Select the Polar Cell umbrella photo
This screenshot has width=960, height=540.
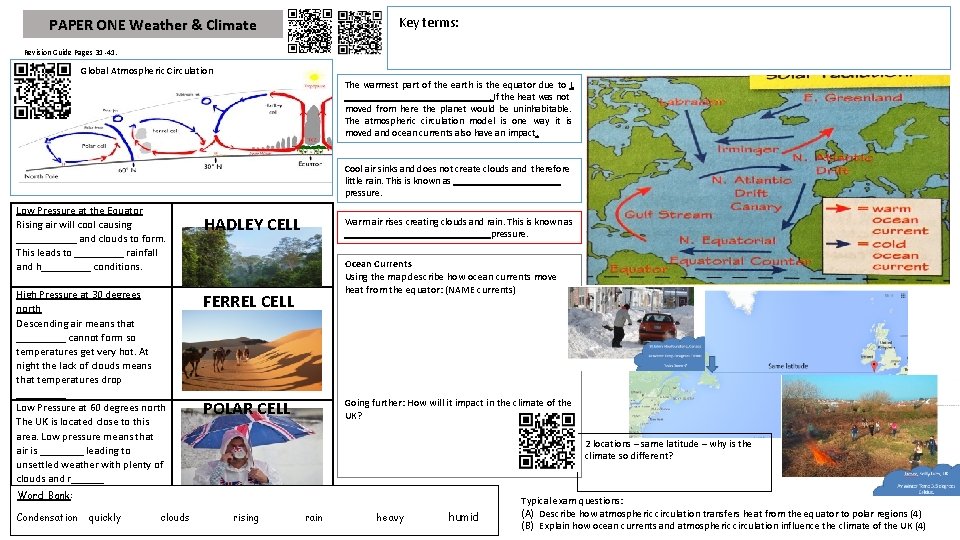click(252, 446)
